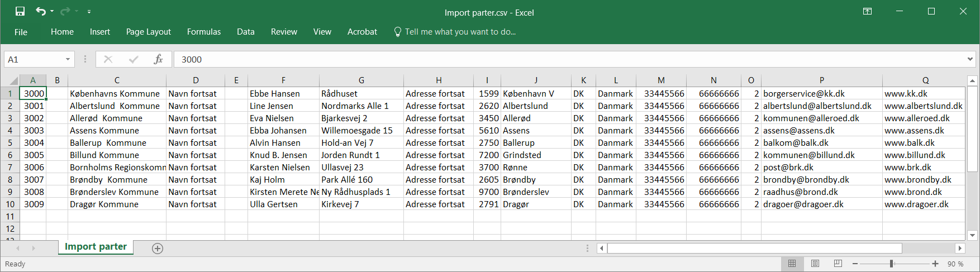Click the zoom out minus button

[x=855, y=264]
